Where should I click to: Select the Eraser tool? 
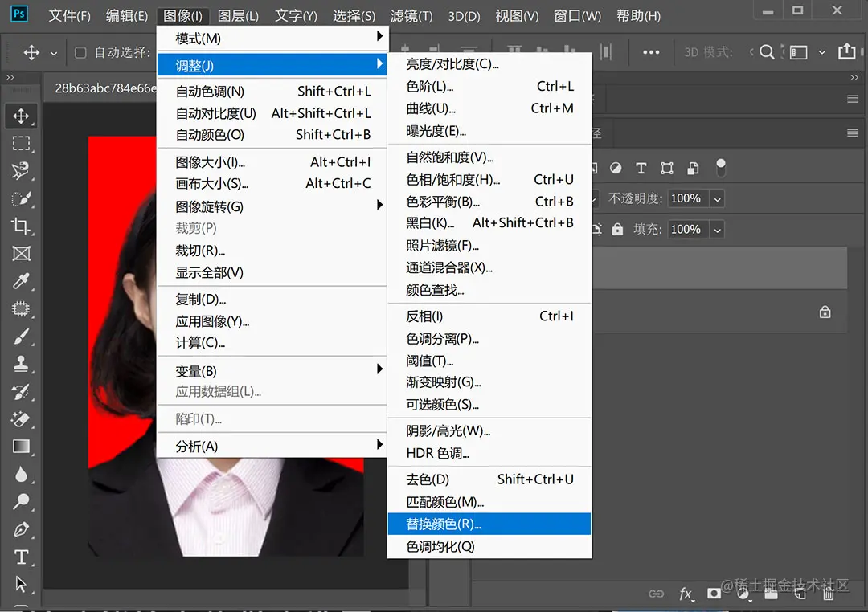click(x=21, y=419)
